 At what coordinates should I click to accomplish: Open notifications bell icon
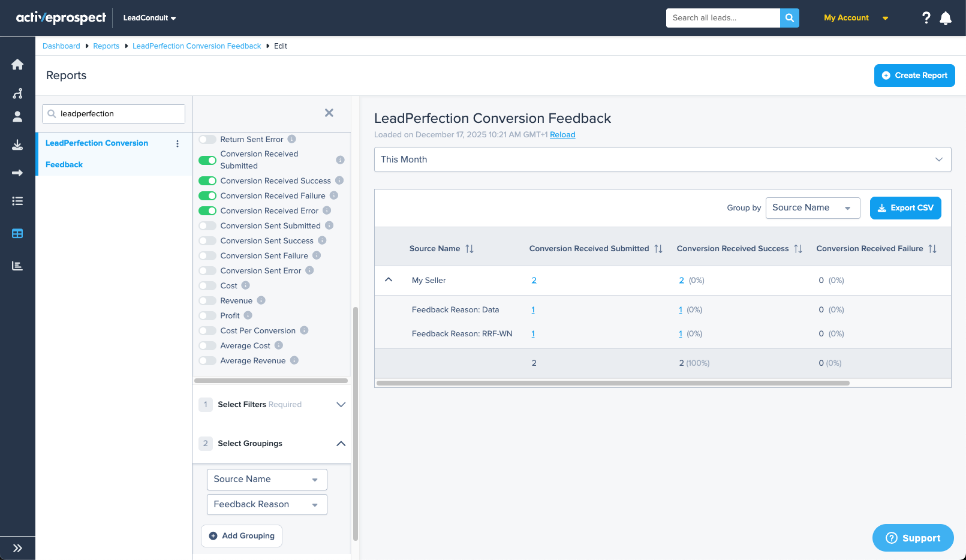click(946, 18)
